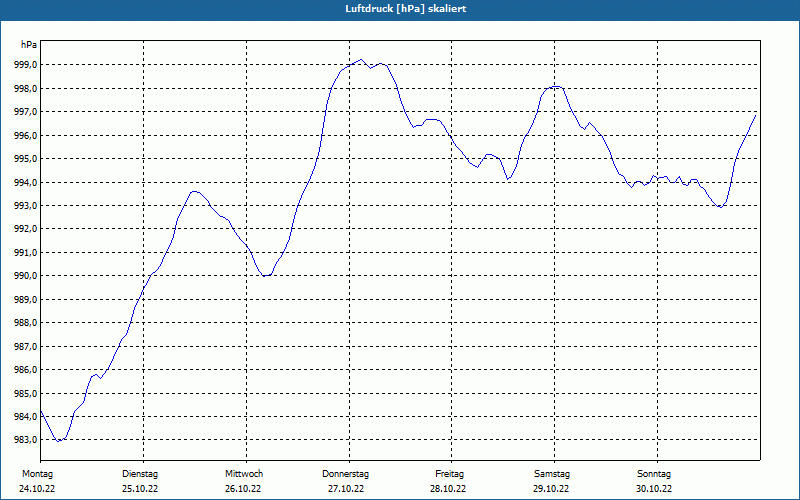Click the 990,0 y-axis value
The width and height of the screenshot is (800, 500).
click(26, 276)
